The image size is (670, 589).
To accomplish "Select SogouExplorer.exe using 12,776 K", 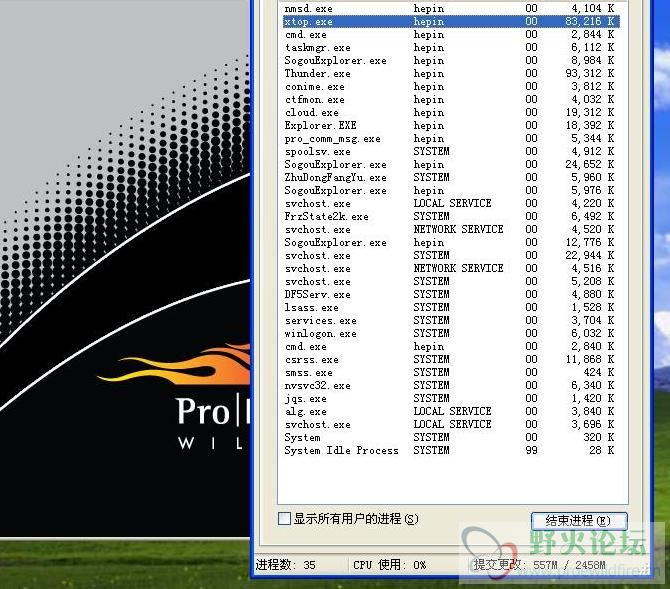I will tap(451, 242).
